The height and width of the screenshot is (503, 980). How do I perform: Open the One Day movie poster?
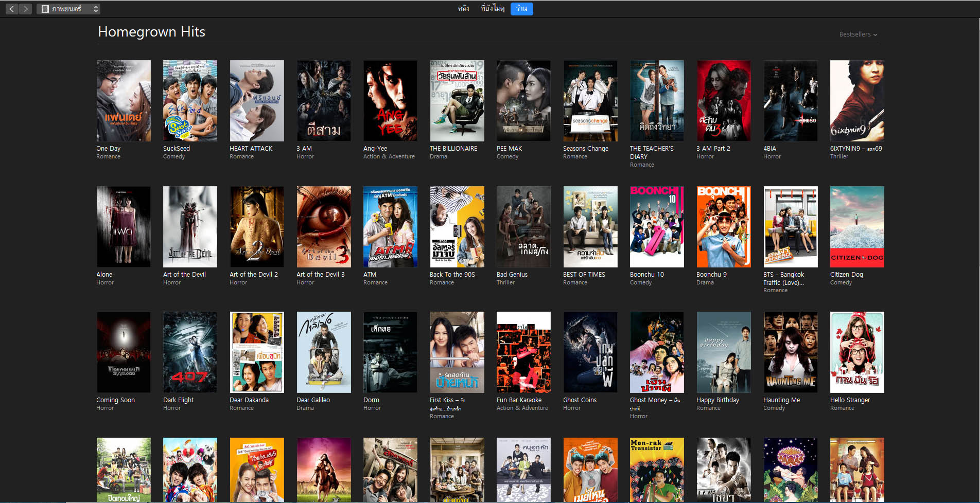pos(124,101)
